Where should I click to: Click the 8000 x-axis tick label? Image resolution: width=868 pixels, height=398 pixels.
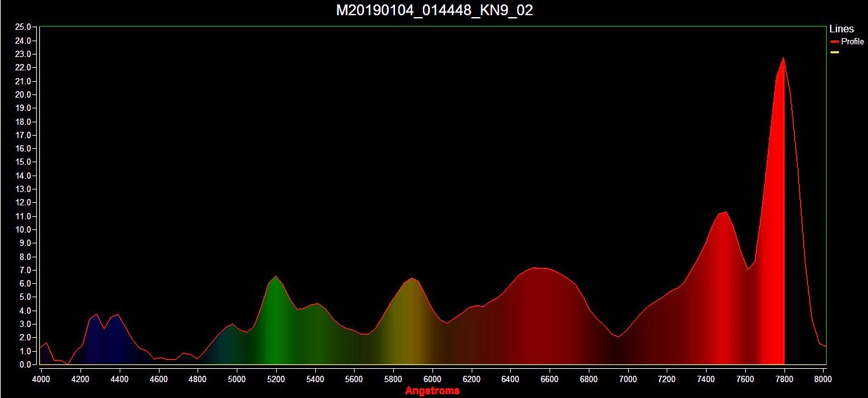pos(824,378)
